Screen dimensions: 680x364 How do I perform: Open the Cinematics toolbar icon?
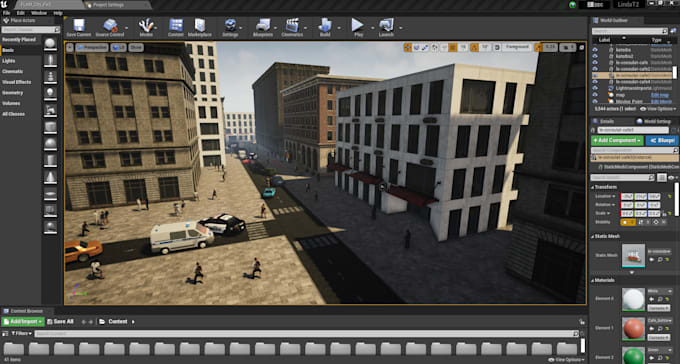point(292,28)
